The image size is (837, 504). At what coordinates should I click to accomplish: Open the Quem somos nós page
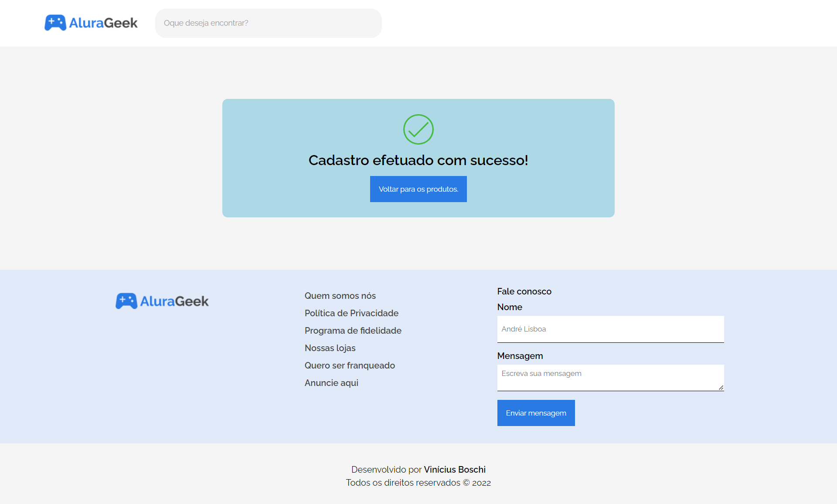click(340, 296)
